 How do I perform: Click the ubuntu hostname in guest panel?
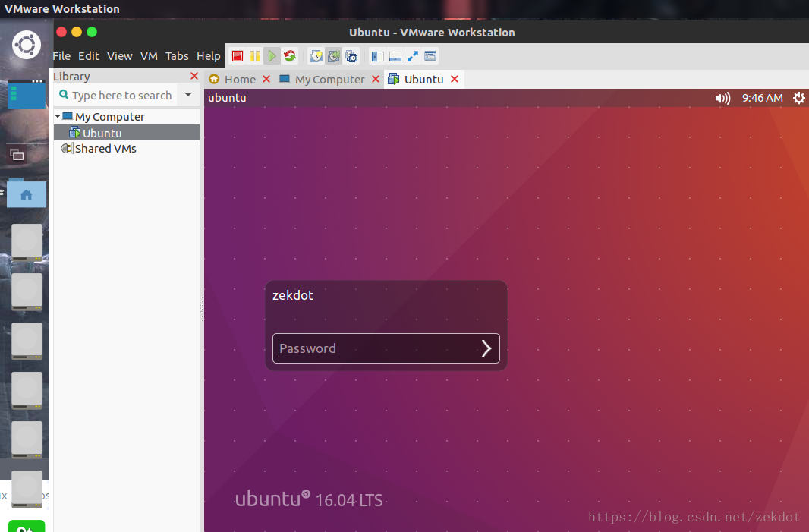pos(227,98)
